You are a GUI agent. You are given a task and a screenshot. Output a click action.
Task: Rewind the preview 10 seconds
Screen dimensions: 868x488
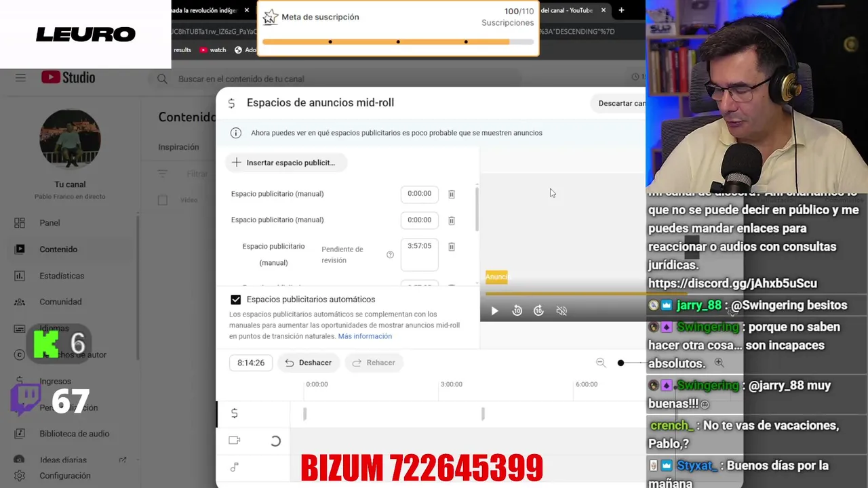click(x=517, y=310)
